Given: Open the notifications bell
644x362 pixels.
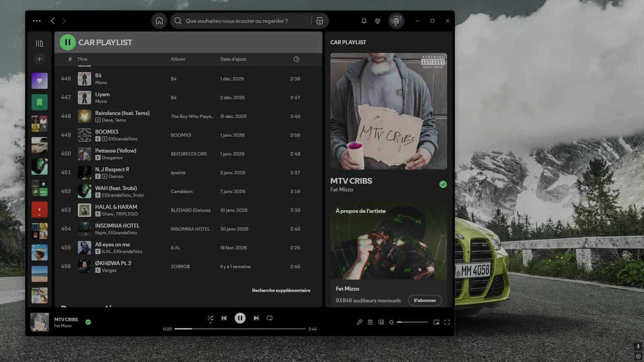Looking at the screenshot, I should coord(364,21).
